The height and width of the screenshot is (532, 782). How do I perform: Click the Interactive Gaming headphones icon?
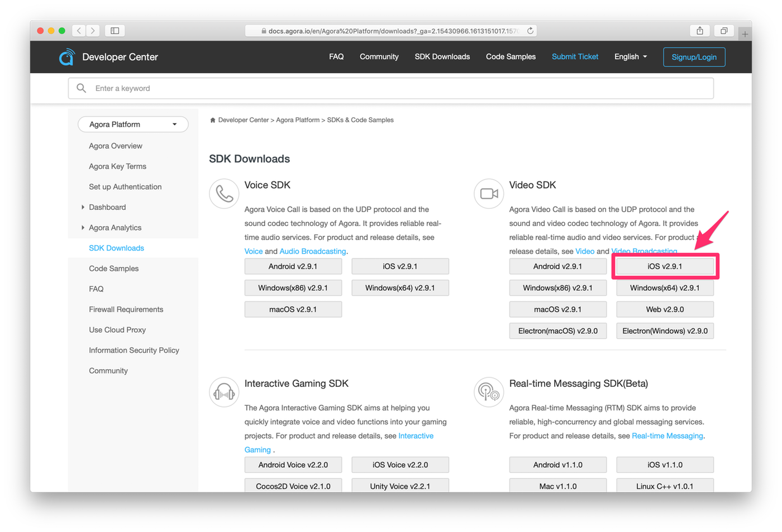point(224,392)
